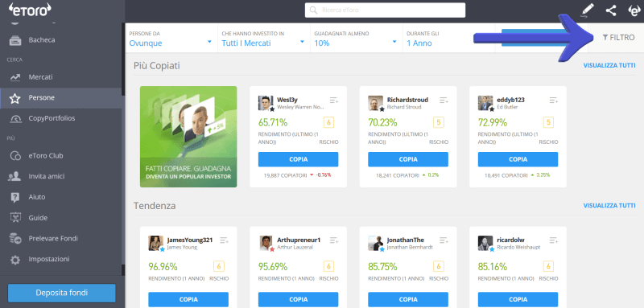Click Visualizza Tutti next to Più Copiati
The image size is (644, 308).
pos(609,65)
